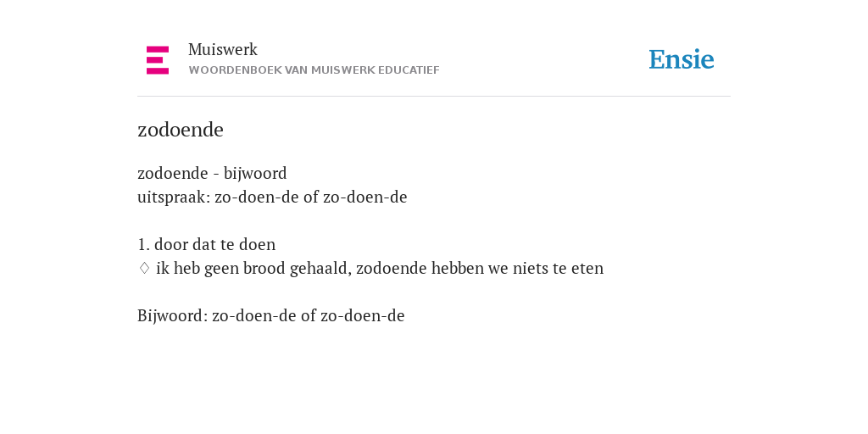The height and width of the screenshot is (434, 868).
Task: Click the 'uitspraak: zo-doen-de' pronunciation line
Action: coord(272,197)
